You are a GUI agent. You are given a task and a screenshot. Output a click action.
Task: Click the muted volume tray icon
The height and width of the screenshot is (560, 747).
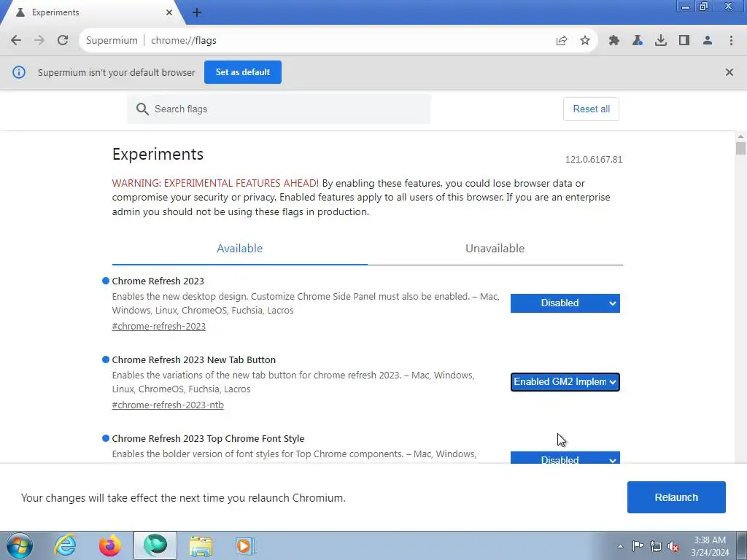[x=673, y=546]
